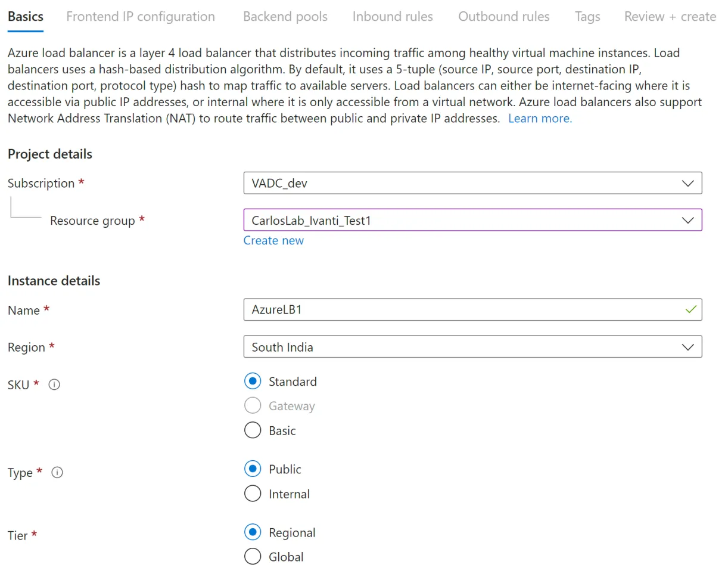Go to the Review + create tab
This screenshot has height=586, width=728.
(x=670, y=17)
